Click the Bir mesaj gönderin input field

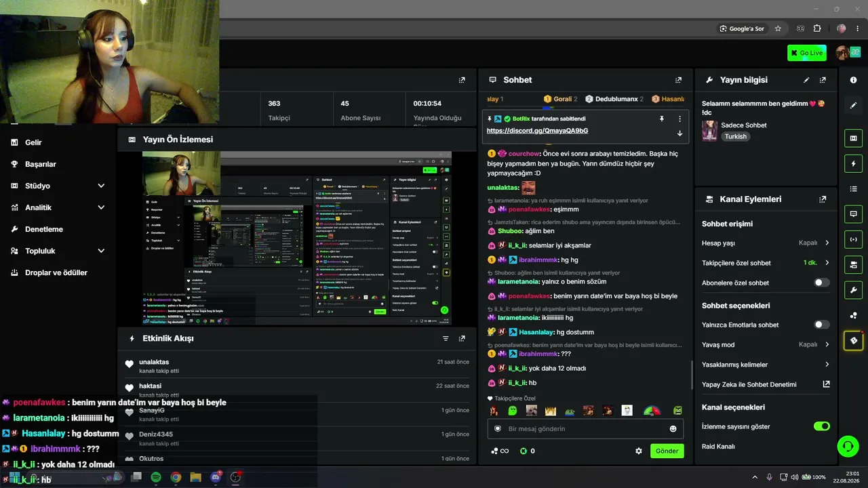585,428
